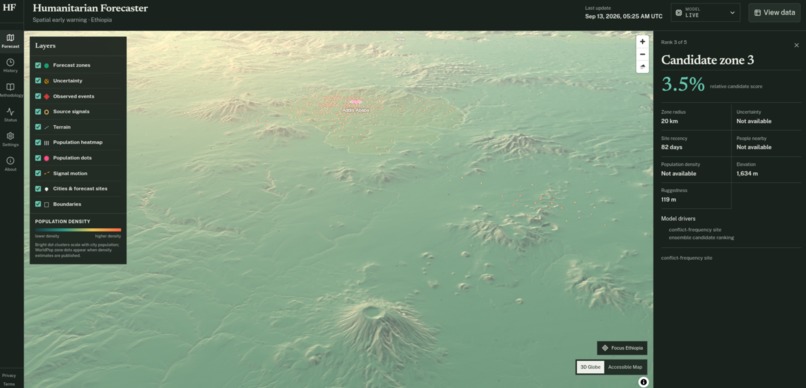This screenshot has height=388, width=806.
Task: Click the Signal motion arrow icon
Action: (x=46, y=174)
